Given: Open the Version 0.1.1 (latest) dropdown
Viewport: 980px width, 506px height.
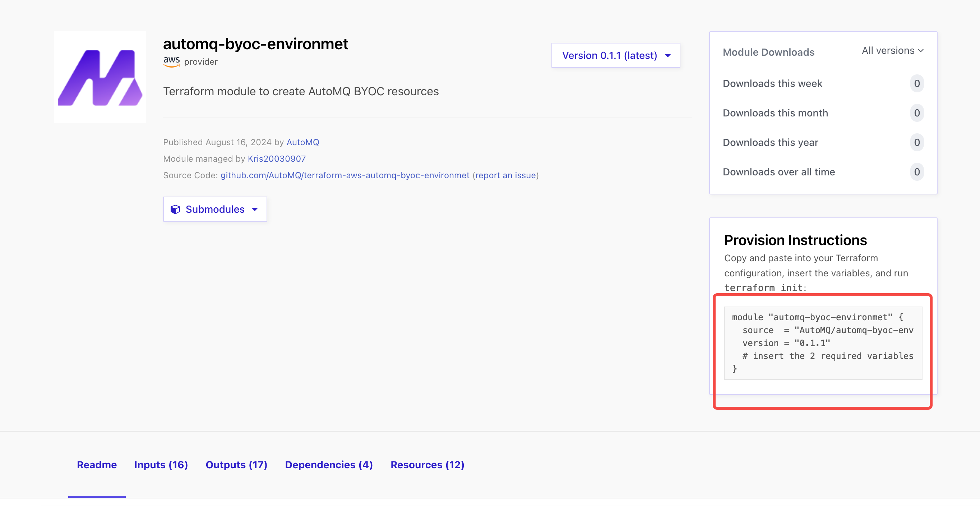Looking at the screenshot, I should pos(615,56).
